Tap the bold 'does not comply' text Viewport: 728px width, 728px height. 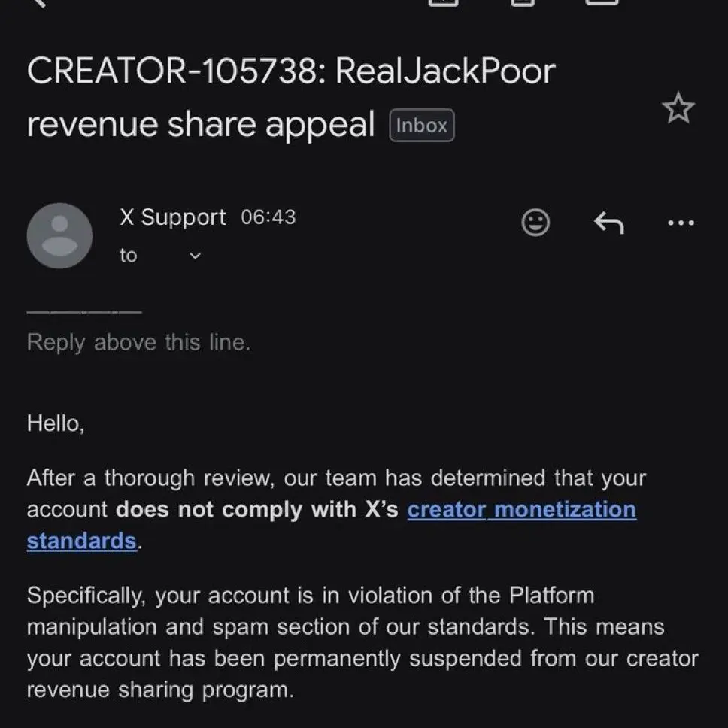pyautogui.click(x=211, y=510)
